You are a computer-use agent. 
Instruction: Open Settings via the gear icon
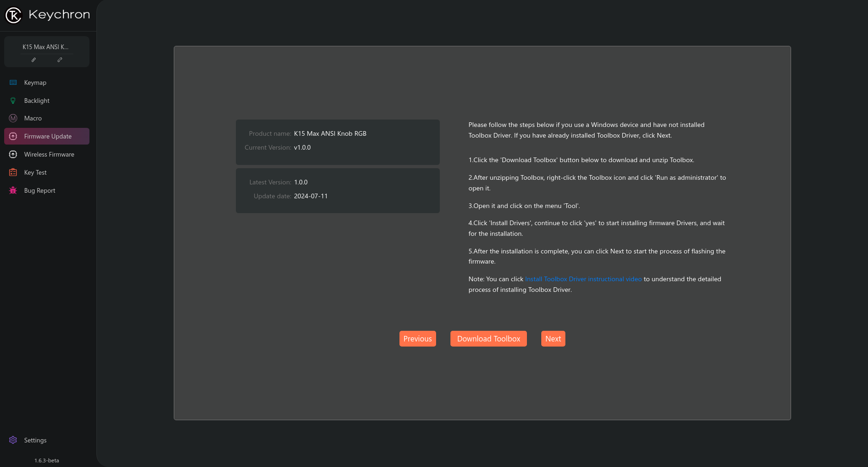pos(13,440)
